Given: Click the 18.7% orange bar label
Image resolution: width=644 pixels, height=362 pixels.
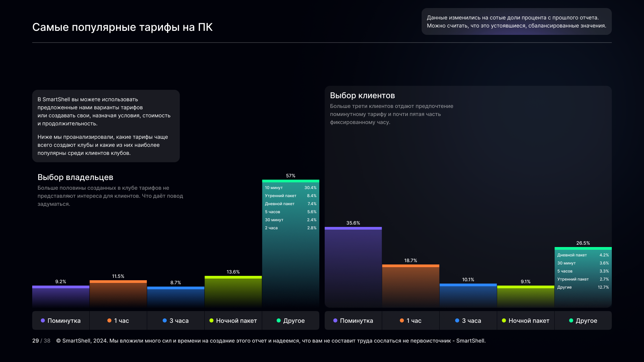Looking at the screenshot, I should pyautogui.click(x=411, y=260).
